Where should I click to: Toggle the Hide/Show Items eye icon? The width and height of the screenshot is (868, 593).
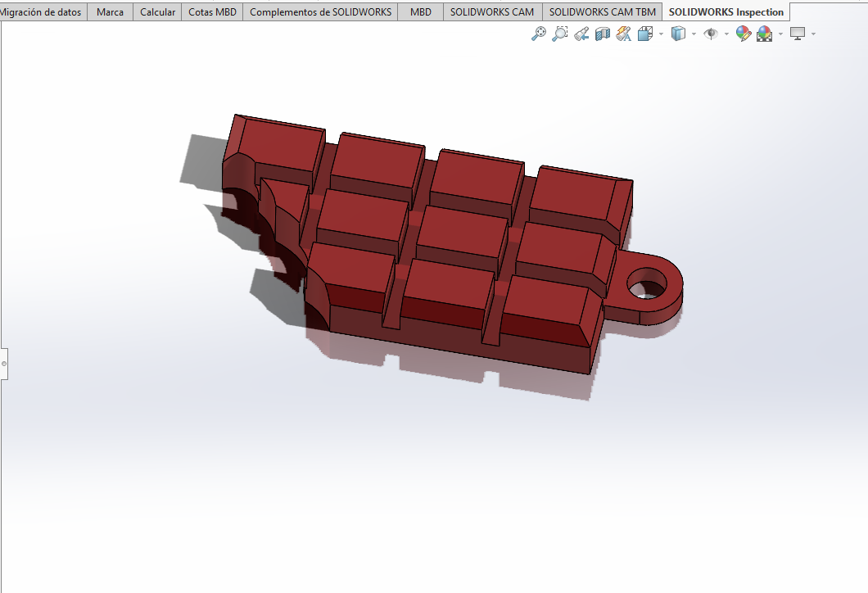click(711, 34)
